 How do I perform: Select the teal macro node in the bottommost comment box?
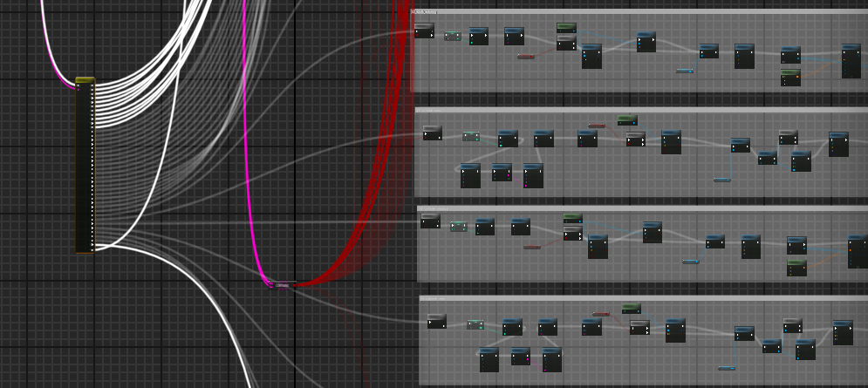click(475, 325)
